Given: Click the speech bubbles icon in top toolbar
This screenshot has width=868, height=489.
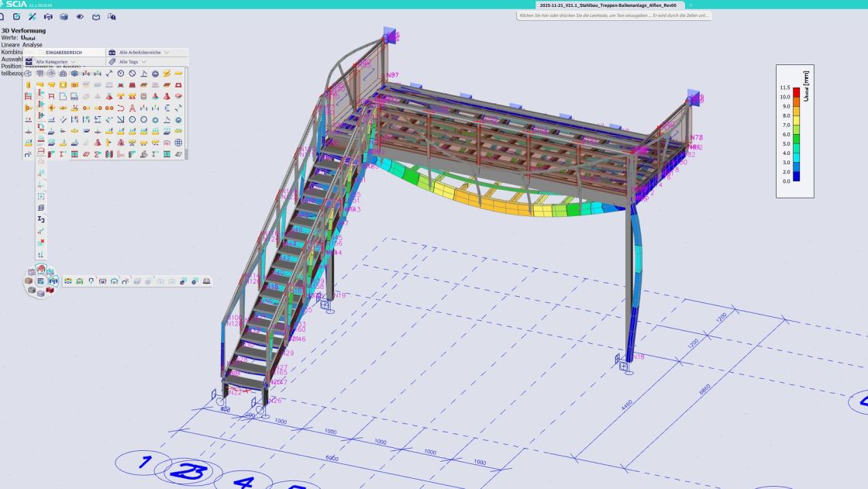Looking at the screenshot, I should 112,16.
